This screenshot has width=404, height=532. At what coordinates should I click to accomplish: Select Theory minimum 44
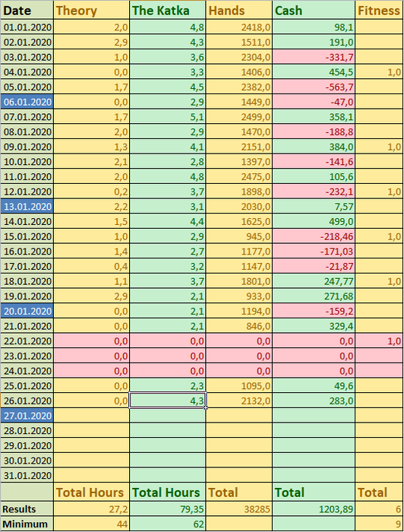click(x=92, y=524)
